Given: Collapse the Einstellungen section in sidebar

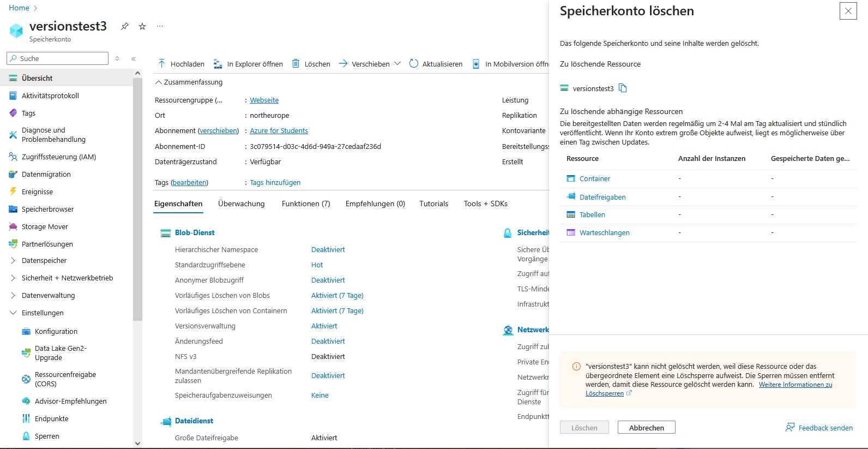Looking at the screenshot, I should (x=13, y=313).
